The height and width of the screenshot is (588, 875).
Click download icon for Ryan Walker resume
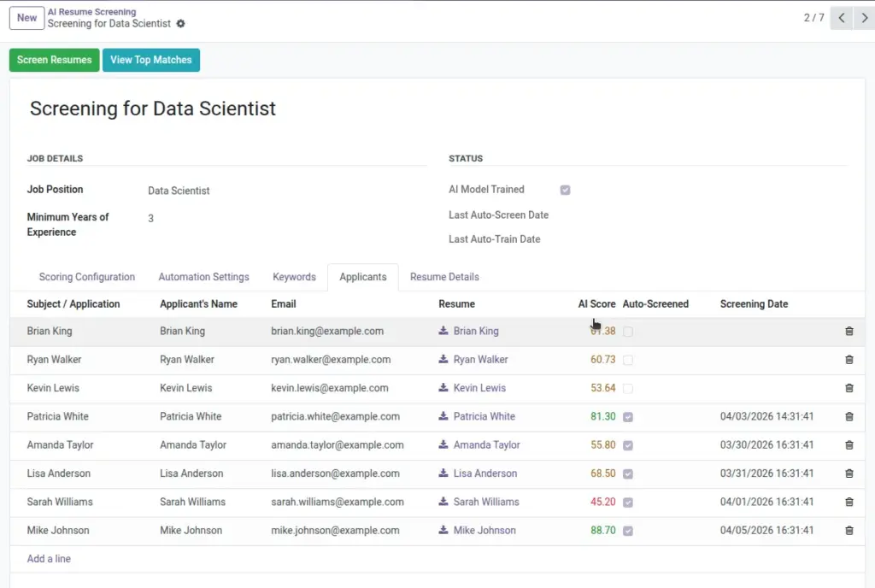[x=443, y=359]
